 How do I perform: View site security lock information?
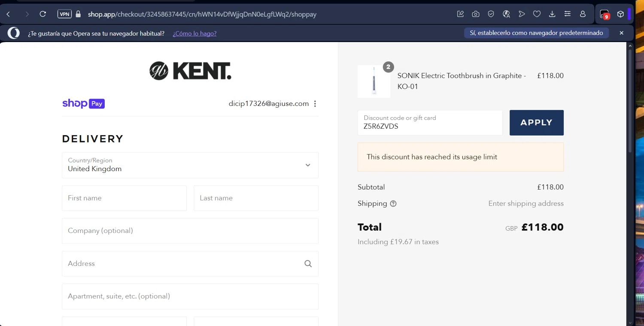(x=78, y=14)
